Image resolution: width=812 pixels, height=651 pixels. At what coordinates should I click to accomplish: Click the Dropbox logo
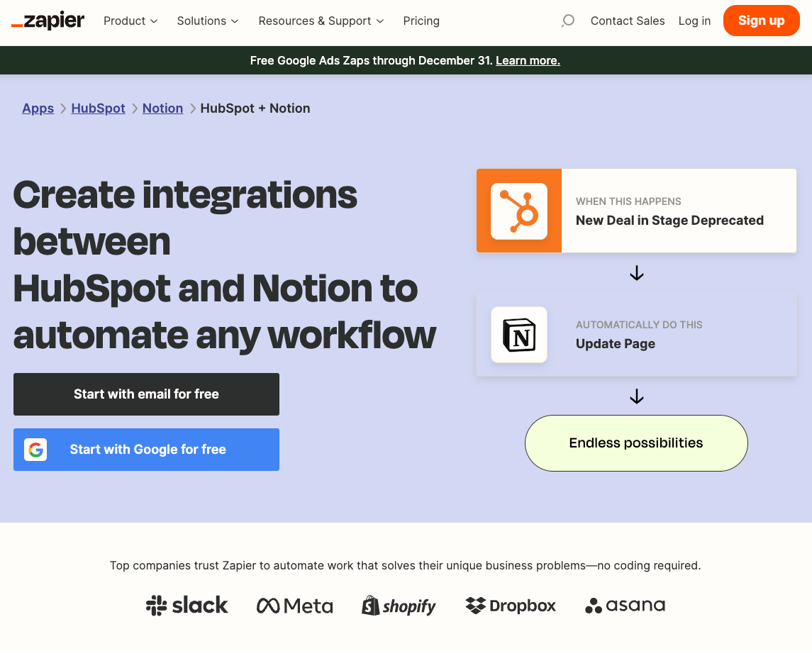coord(511,606)
